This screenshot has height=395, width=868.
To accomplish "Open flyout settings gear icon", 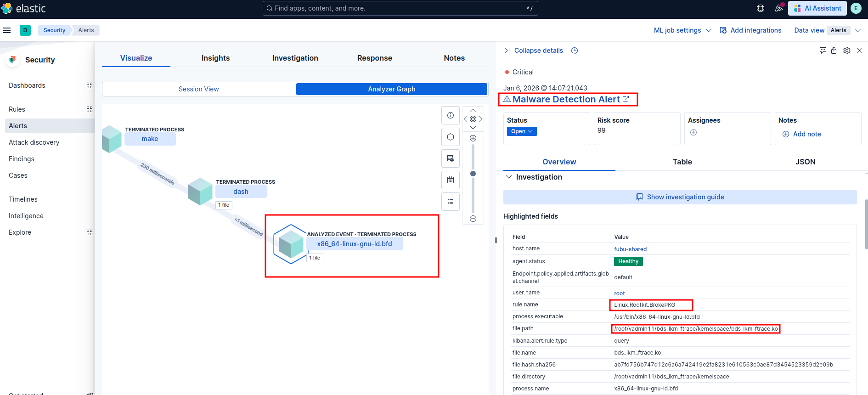I will point(847,51).
